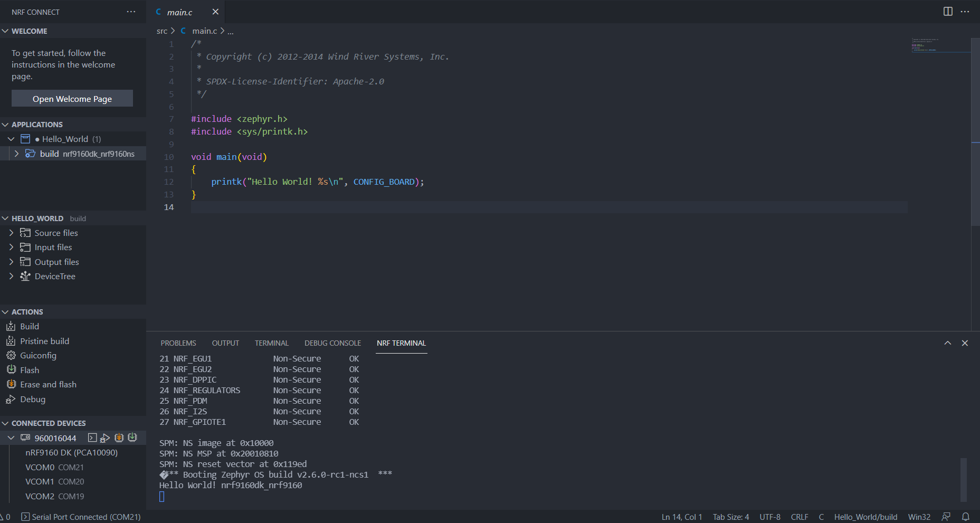This screenshot has width=980, height=523.
Task: Expand the build nrf9160dk_nrf9160ns item
Action: (x=16, y=154)
